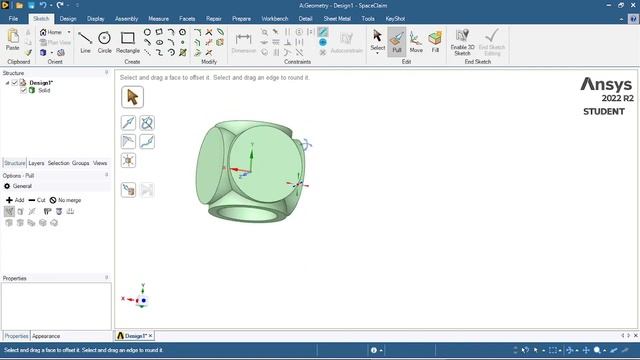The width and height of the screenshot is (640, 360).
Task: Open the Groups panel tab
Action: point(80,163)
